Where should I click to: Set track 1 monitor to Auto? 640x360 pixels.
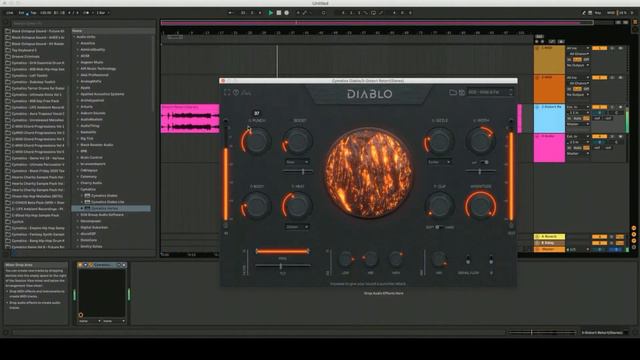point(577,60)
